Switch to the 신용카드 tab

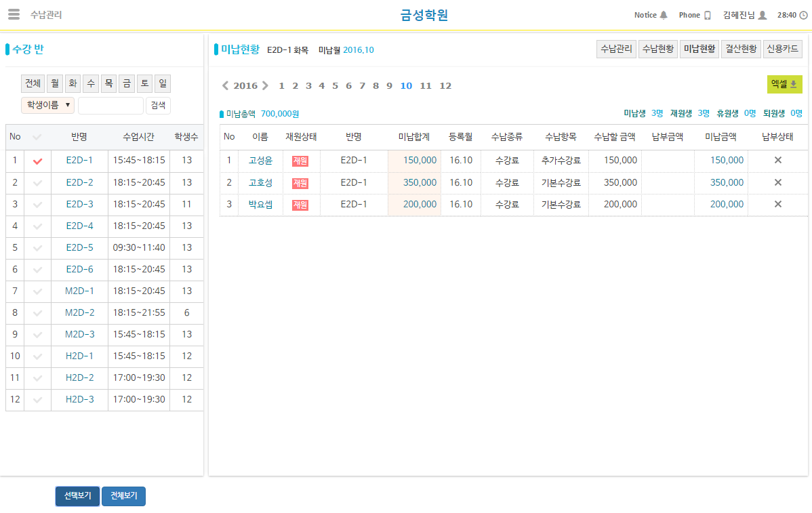(x=782, y=49)
